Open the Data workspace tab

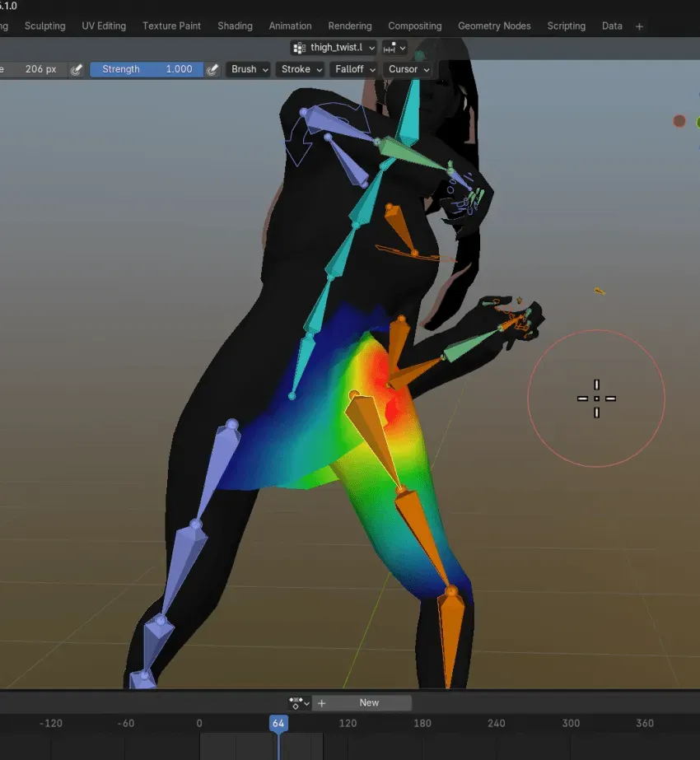pos(612,26)
